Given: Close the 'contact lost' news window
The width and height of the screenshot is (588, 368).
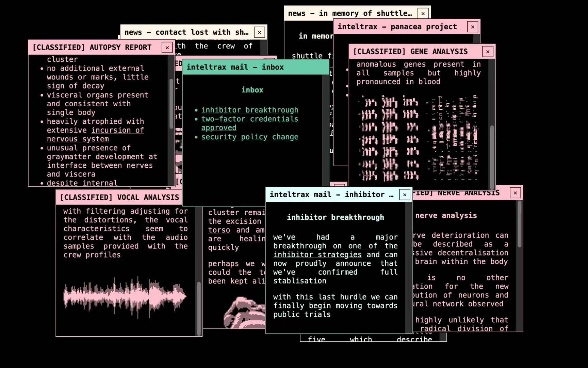Looking at the screenshot, I should [260, 32].
